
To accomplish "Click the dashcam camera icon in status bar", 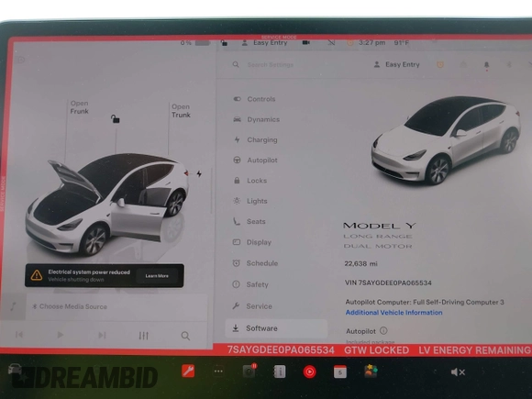I will [306, 43].
